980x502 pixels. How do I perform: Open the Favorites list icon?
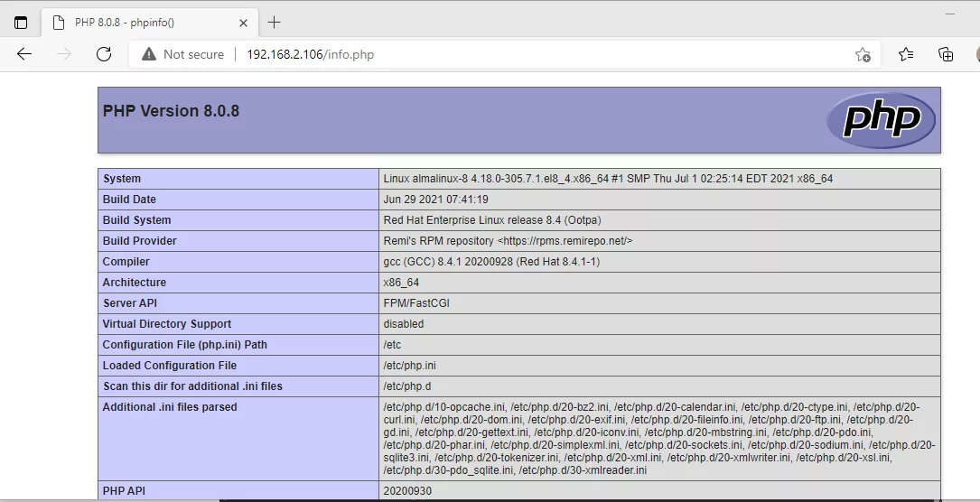[906, 54]
